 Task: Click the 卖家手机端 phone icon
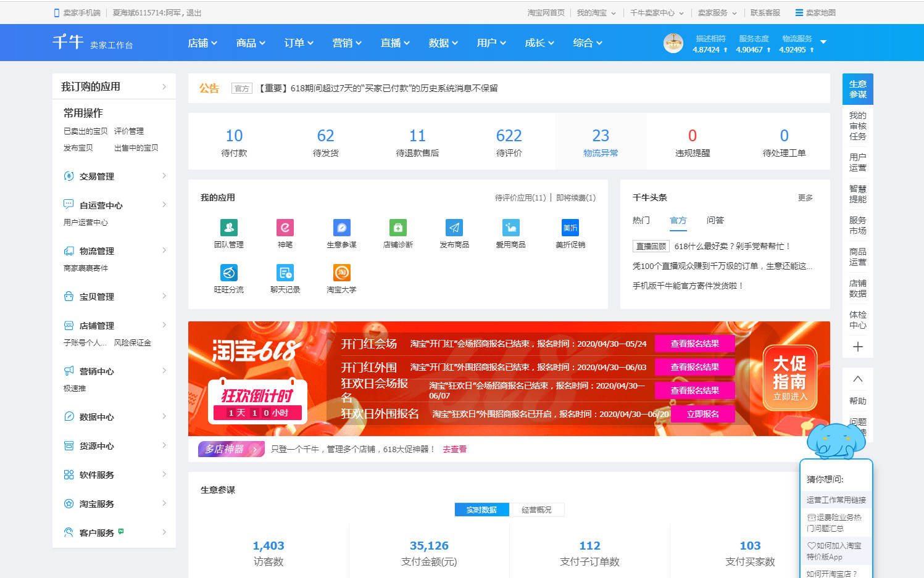click(57, 12)
